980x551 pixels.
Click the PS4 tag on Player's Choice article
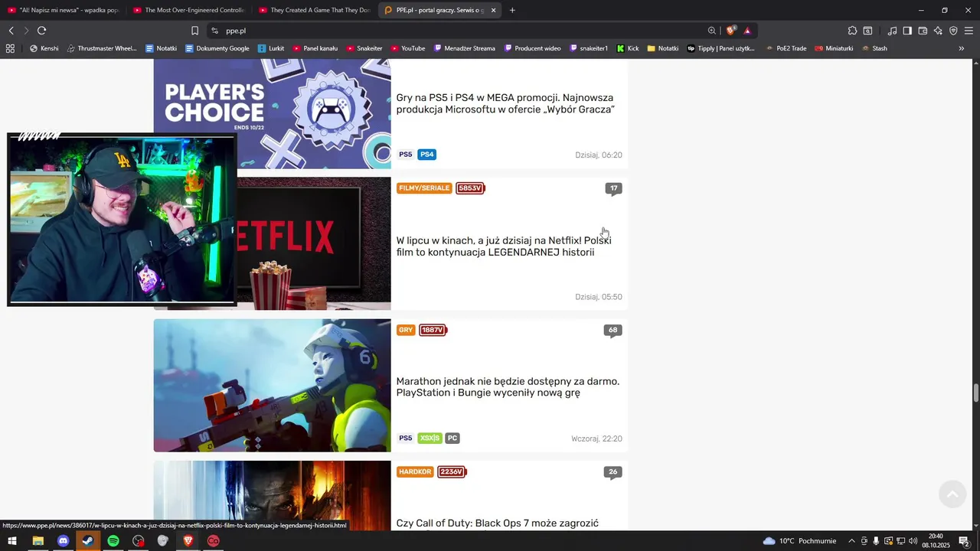(427, 155)
